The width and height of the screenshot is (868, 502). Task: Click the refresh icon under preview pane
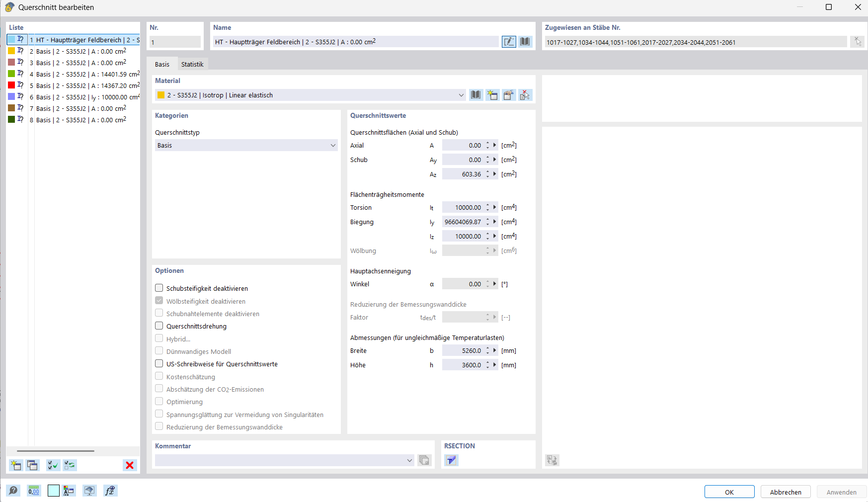tap(552, 460)
